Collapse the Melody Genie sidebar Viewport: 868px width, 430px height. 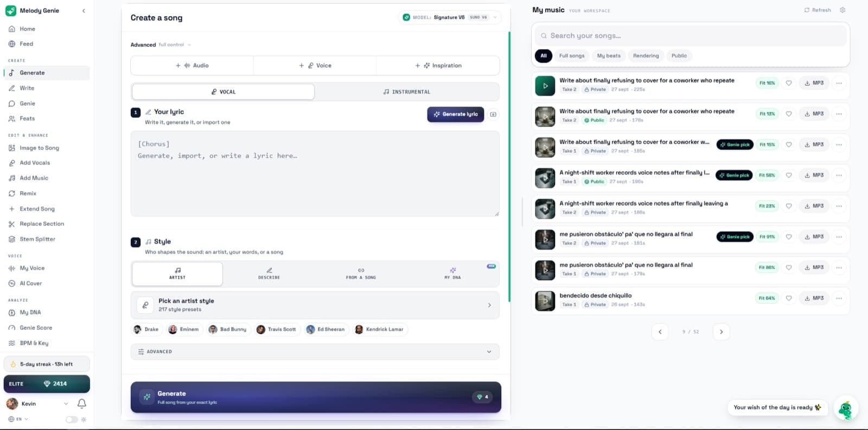84,11
